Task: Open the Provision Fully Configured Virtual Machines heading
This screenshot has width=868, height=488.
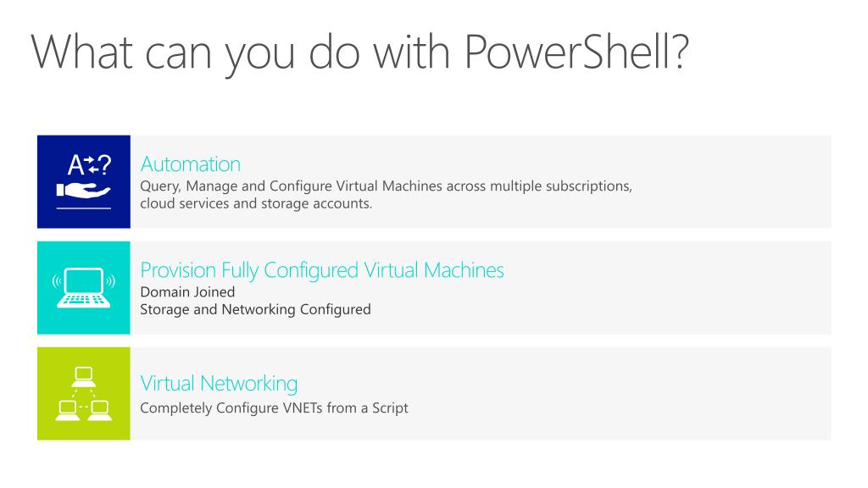Action: (x=321, y=270)
